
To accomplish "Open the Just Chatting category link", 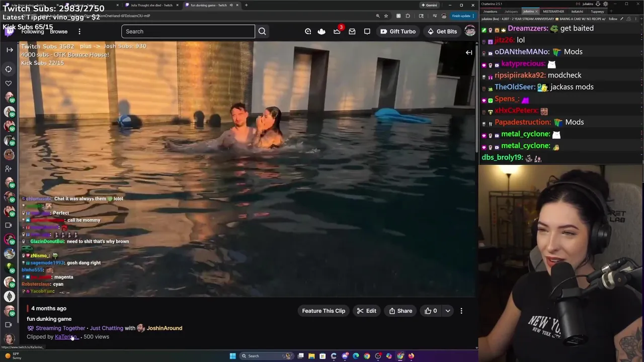I will (x=106, y=328).
